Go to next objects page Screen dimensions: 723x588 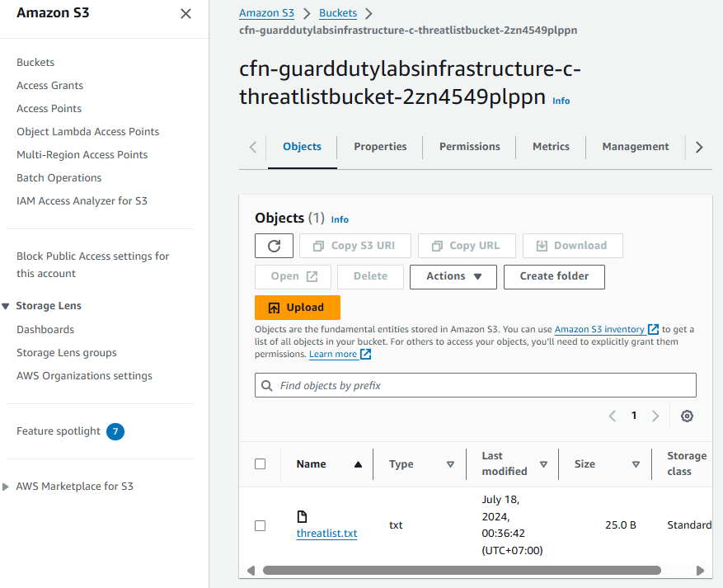pos(655,416)
